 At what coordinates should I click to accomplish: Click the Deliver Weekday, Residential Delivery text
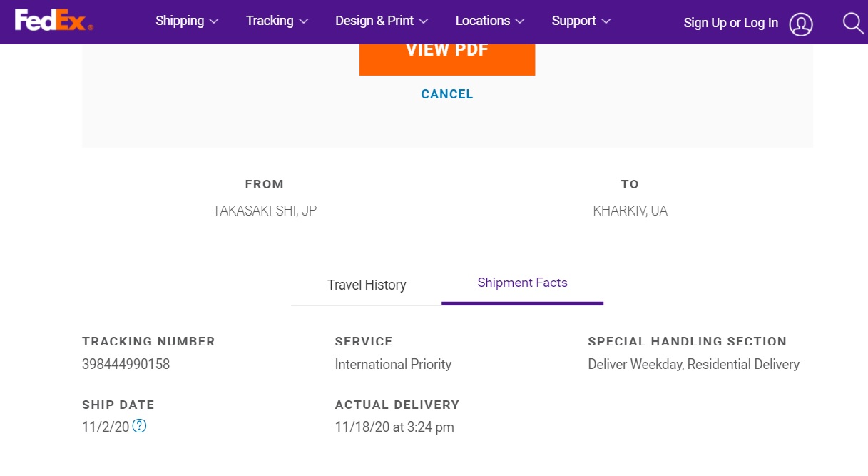pyautogui.click(x=693, y=364)
